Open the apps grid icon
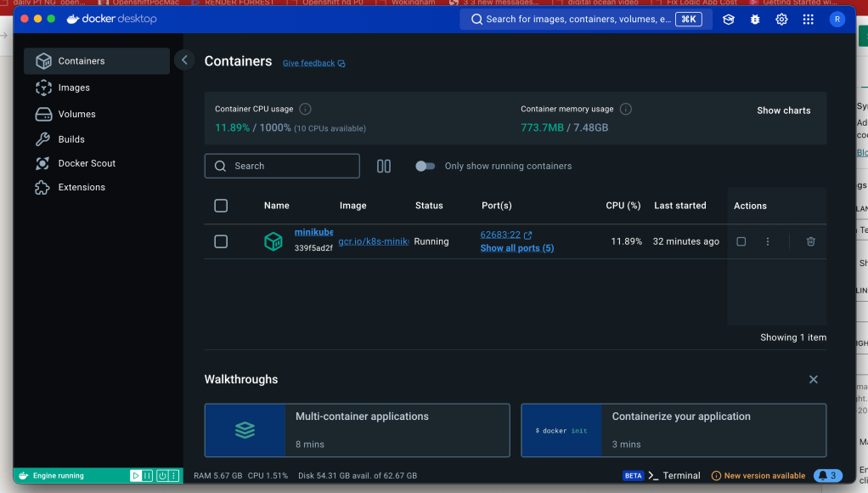This screenshot has width=868, height=493. point(808,20)
